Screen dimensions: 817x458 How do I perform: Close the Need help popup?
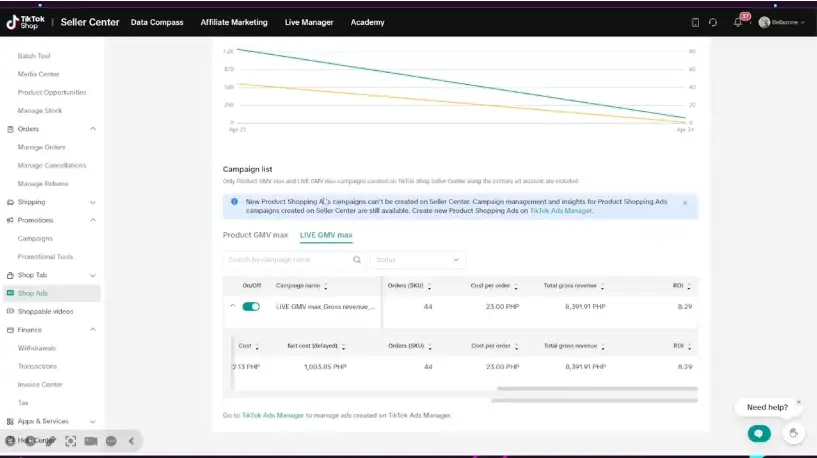[799, 402]
